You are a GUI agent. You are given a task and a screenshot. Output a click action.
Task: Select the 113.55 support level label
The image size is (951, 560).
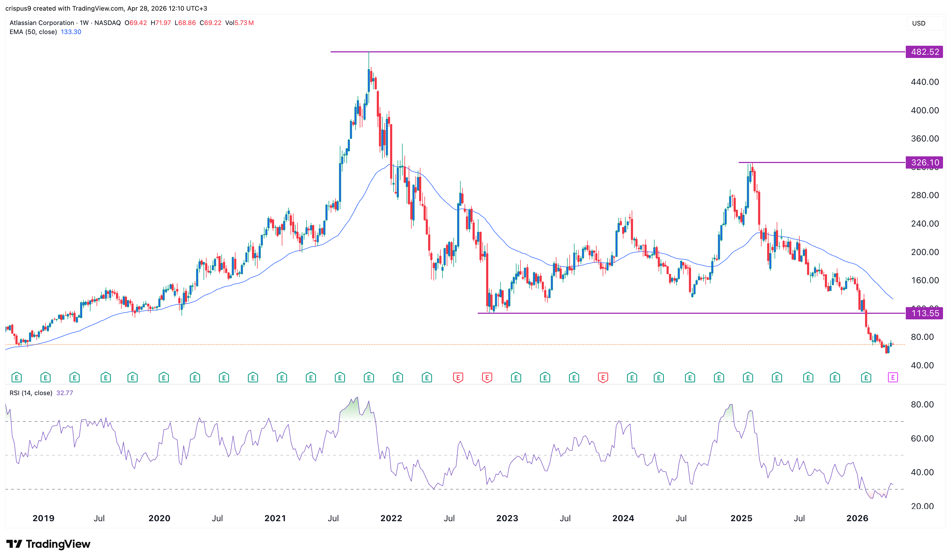924,313
